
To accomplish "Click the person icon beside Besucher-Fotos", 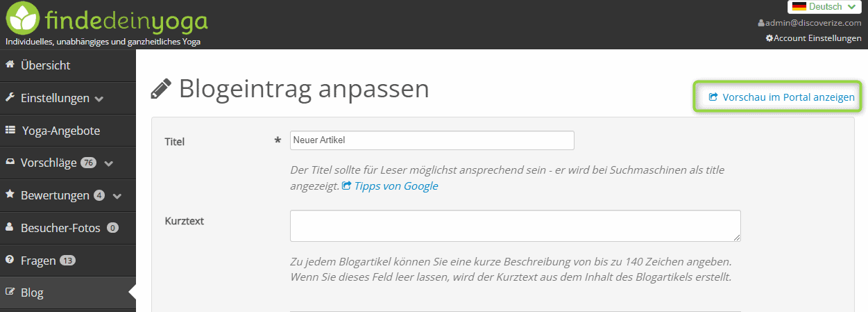I will (x=10, y=227).
